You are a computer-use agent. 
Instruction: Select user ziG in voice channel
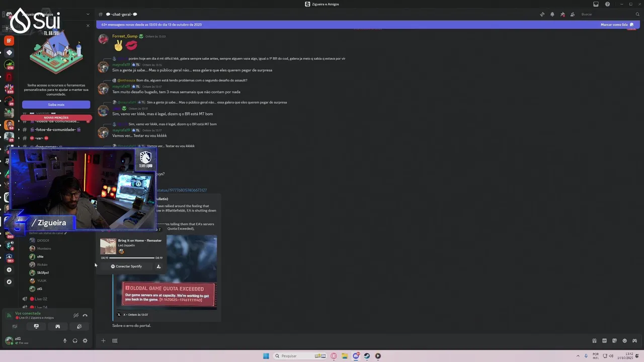pos(39,289)
